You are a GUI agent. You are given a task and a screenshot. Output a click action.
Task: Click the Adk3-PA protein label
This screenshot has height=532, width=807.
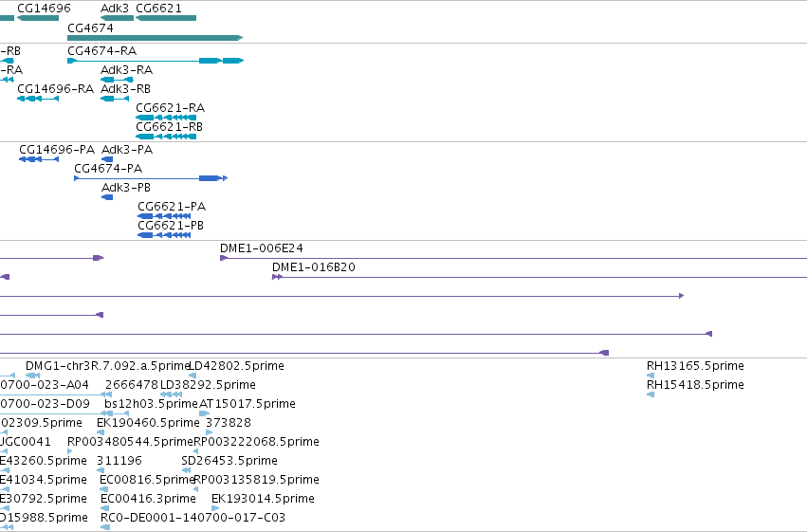point(127,150)
